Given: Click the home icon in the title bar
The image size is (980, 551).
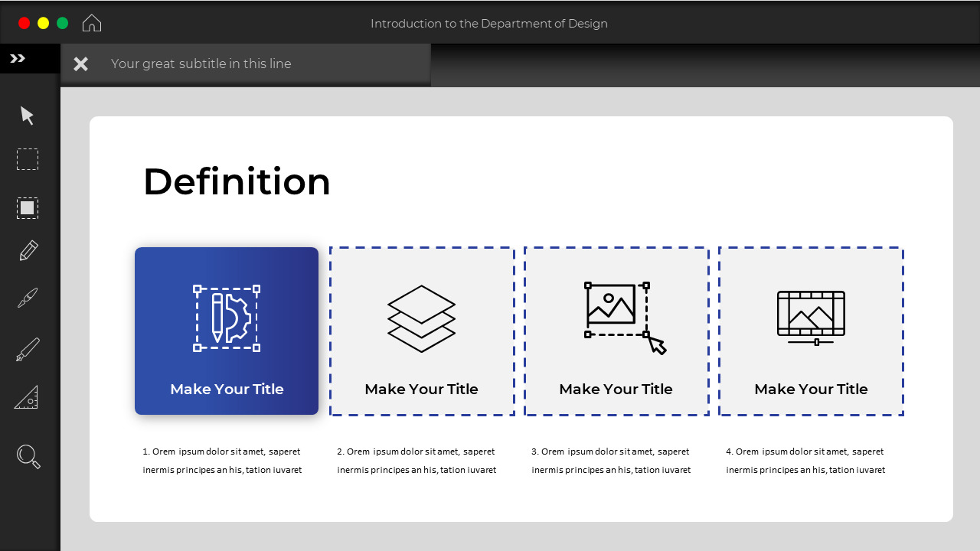Looking at the screenshot, I should pos(92,22).
